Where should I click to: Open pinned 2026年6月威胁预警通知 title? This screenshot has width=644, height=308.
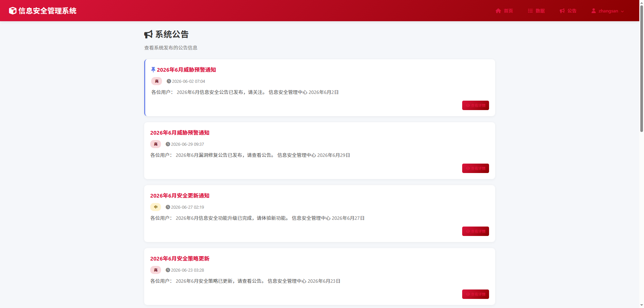[186, 70]
